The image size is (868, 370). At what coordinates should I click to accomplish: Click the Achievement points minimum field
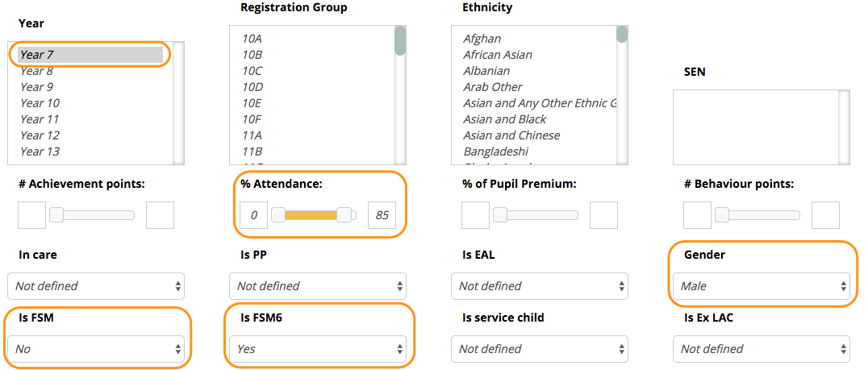32,215
